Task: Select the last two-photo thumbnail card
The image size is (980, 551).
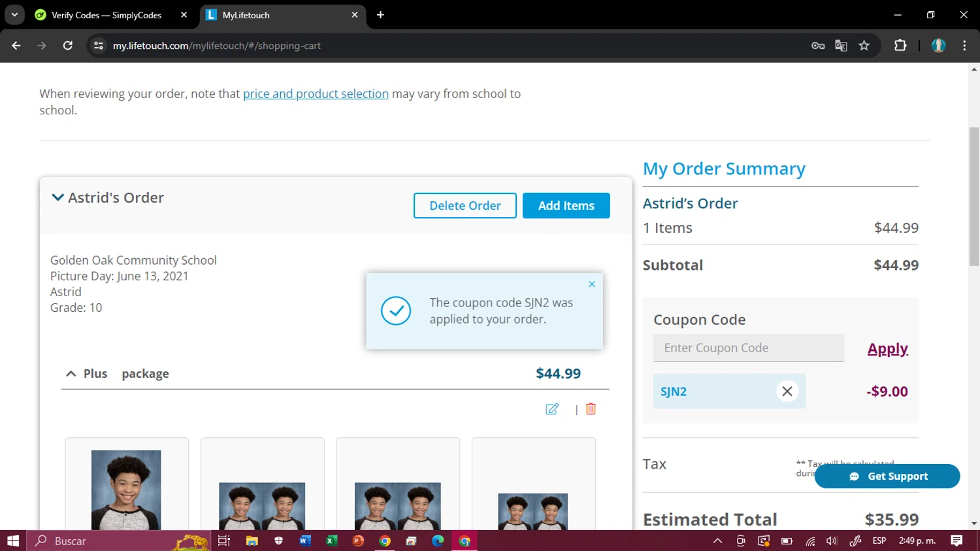Action: click(x=533, y=484)
